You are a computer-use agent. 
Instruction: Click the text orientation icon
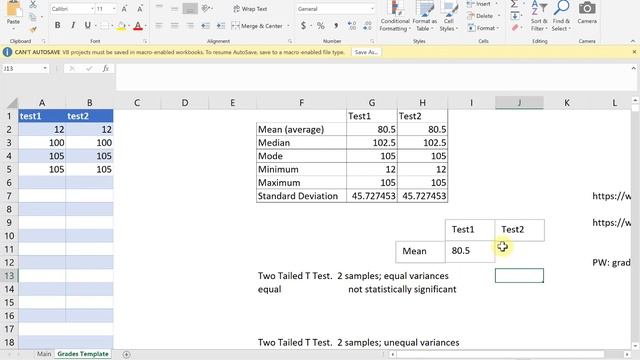click(207, 8)
